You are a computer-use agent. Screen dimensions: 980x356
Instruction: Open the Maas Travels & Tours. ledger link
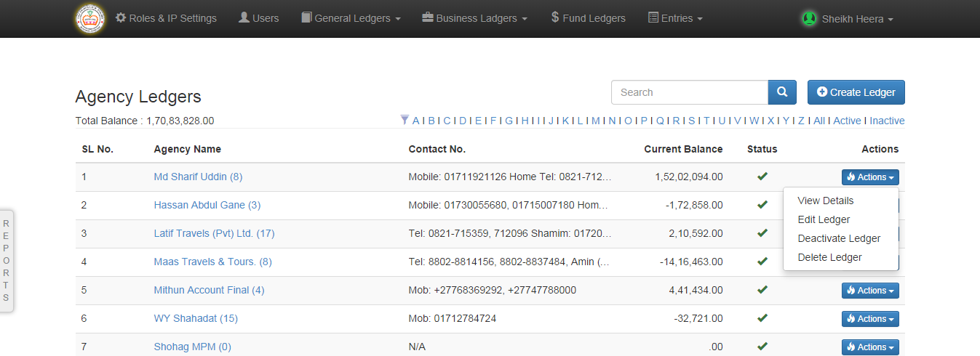(x=212, y=262)
